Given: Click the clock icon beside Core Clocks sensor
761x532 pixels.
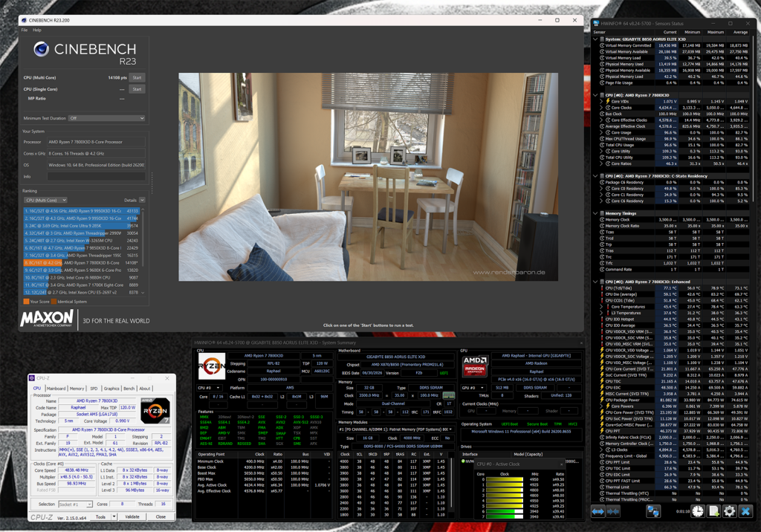Looking at the screenshot, I should [x=608, y=108].
